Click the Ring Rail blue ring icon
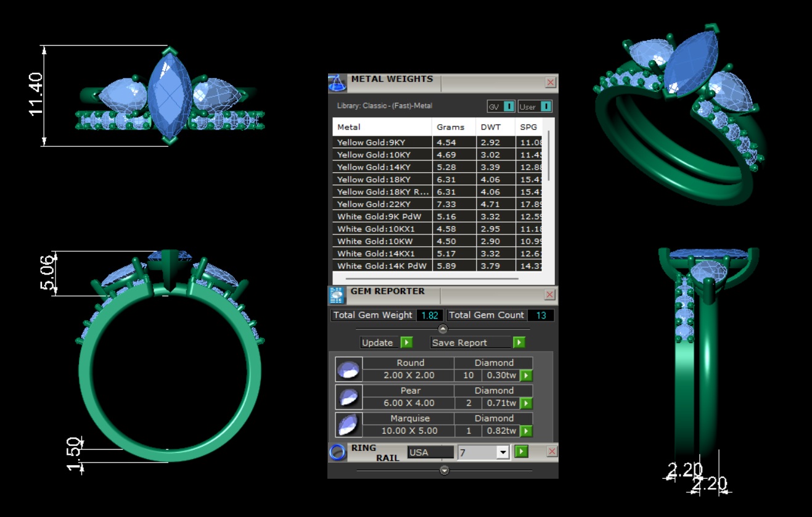Image resolution: width=812 pixels, height=517 pixels. coord(337,452)
